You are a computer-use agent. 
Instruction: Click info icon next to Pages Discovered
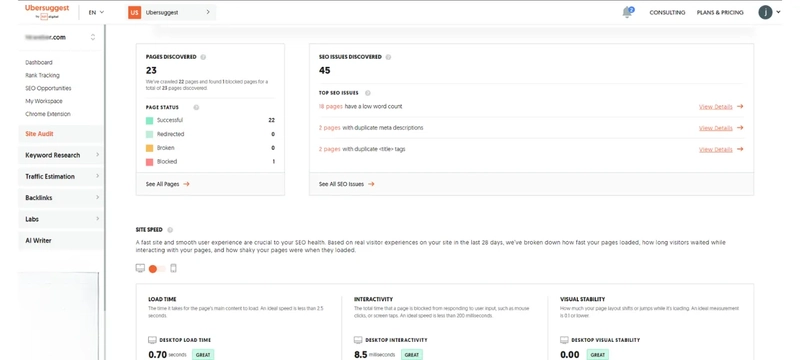coord(203,57)
